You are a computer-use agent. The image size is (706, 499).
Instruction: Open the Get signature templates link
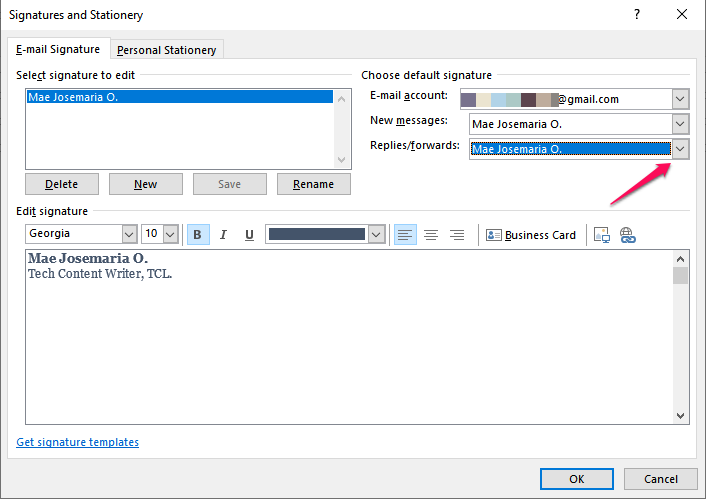pos(77,442)
